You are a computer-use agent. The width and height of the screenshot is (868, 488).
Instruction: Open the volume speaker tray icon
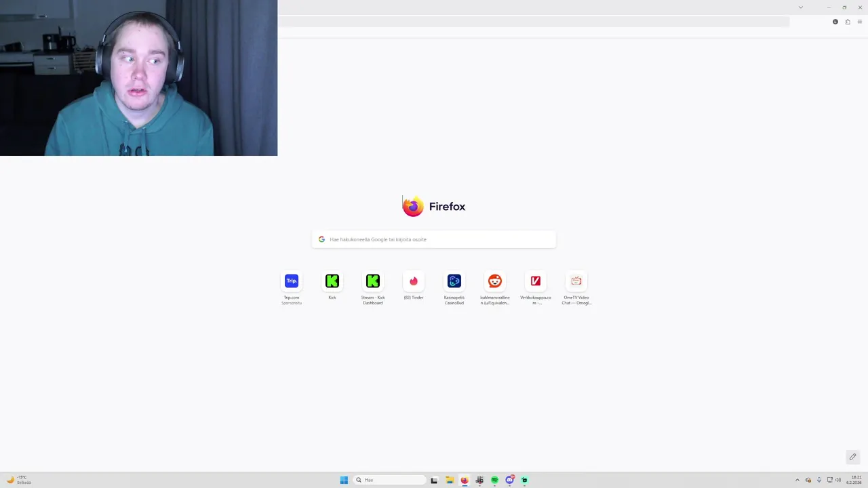point(838,480)
